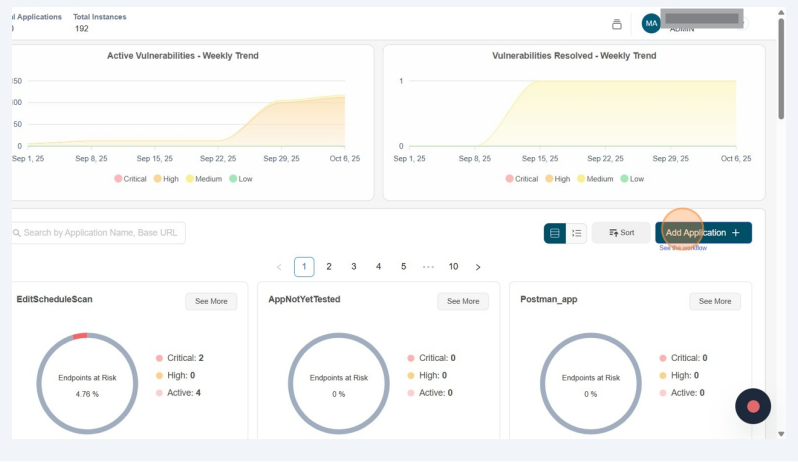Click the red record floating button
The width and height of the screenshot is (798, 462).
[x=753, y=406]
